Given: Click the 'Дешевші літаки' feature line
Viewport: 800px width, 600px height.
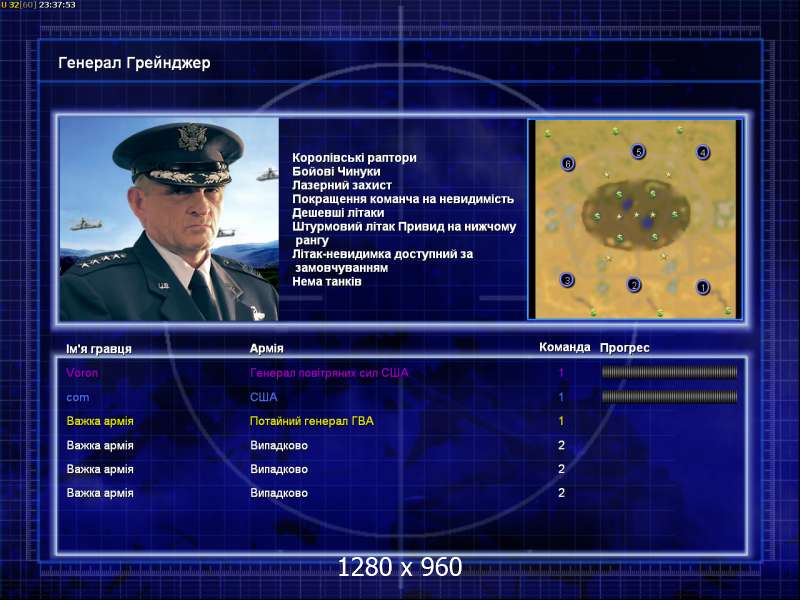Looking at the screenshot, I should [x=338, y=213].
